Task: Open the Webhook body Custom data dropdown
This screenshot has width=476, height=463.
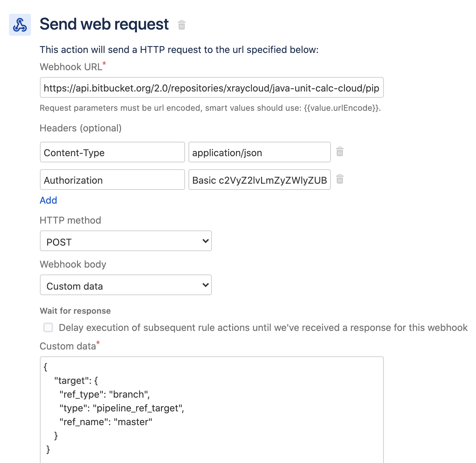Action: [126, 285]
